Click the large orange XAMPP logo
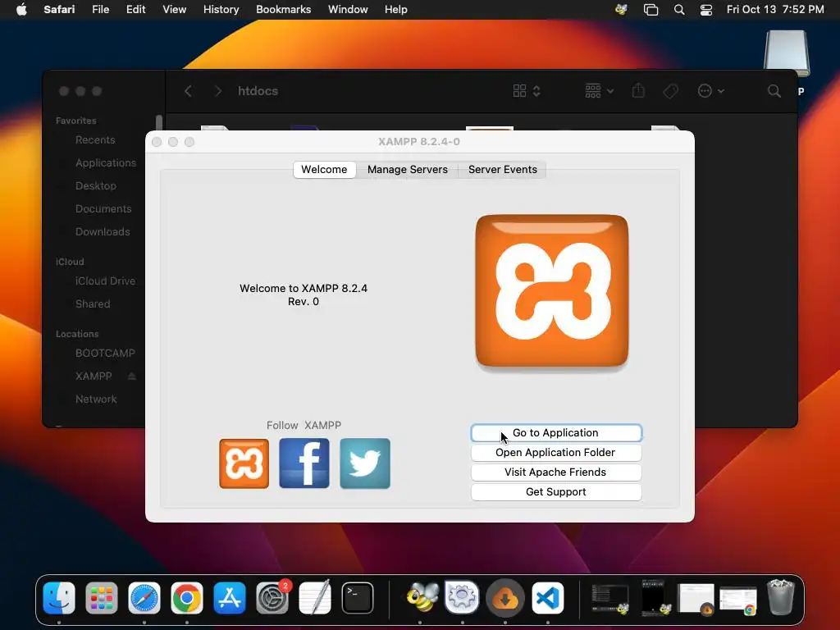840x630 pixels. tap(552, 290)
